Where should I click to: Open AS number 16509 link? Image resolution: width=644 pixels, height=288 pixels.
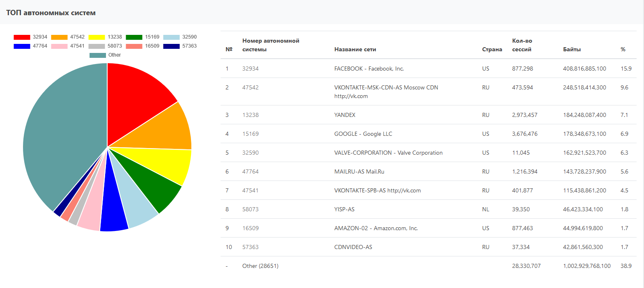click(x=251, y=228)
